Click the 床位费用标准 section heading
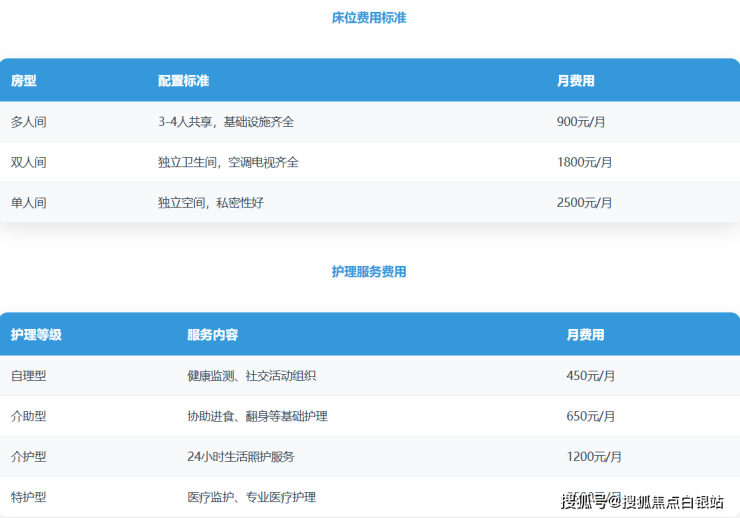Image resolution: width=740 pixels, height=518 pixels. tap(369, 18)
